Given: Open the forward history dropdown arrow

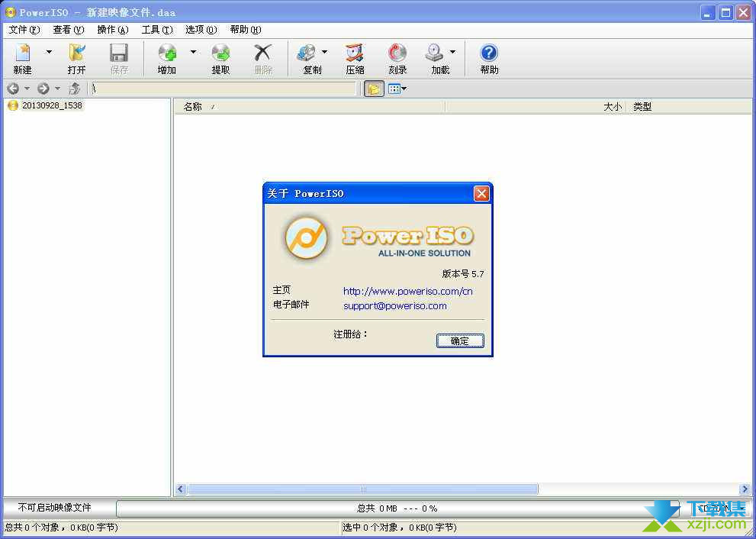Looking at the screenshot, I should (57, 89).
